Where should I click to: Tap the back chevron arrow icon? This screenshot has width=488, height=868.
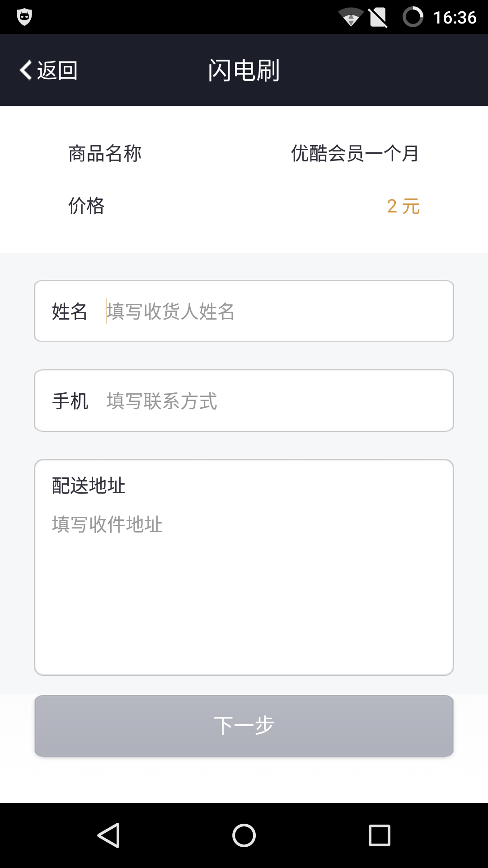(26, 70)
